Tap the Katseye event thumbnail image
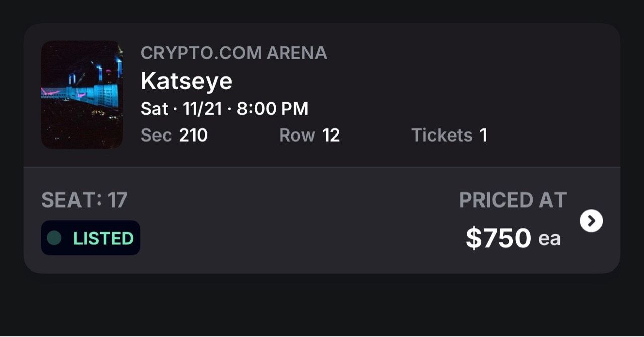This screenshot has height=337, width=644. pos(82,95)
